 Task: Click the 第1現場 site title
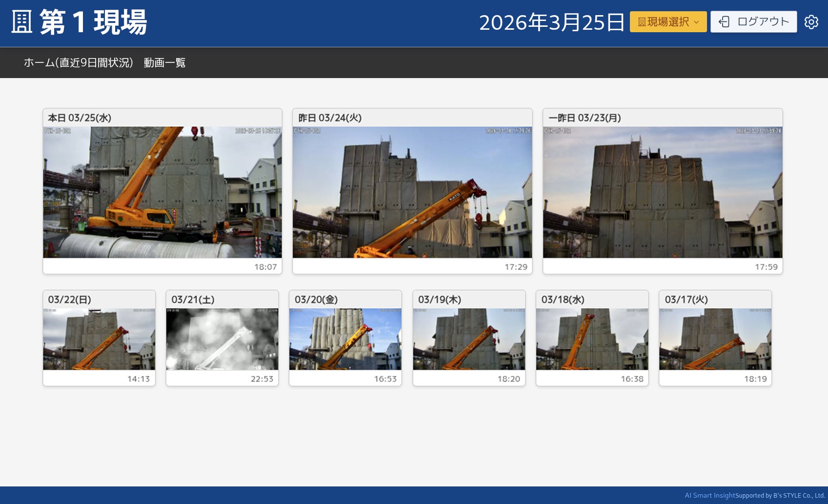point(93,22)
